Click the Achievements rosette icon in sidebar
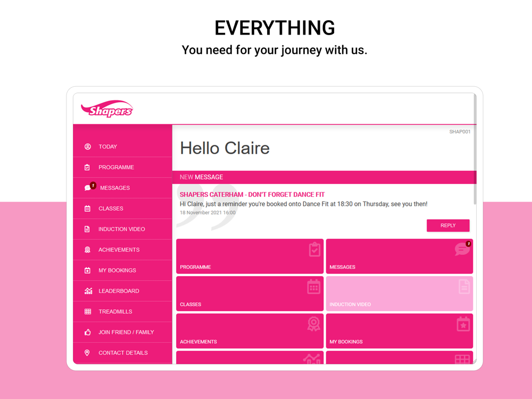Image resolution: width=532 pixels, height=399 pixels. [x=87, y=250]
